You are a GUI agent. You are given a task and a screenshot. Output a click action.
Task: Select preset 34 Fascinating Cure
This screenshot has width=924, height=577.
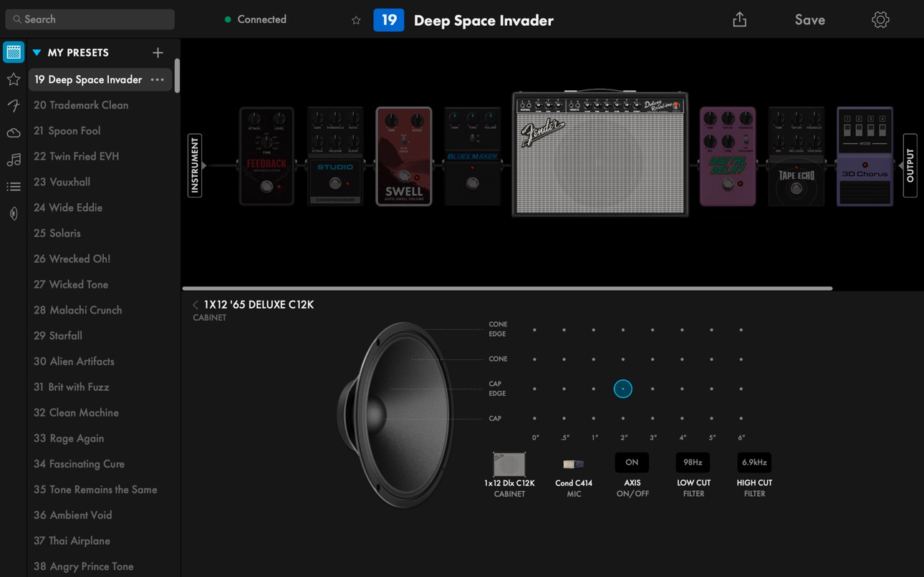click(100, 464)
